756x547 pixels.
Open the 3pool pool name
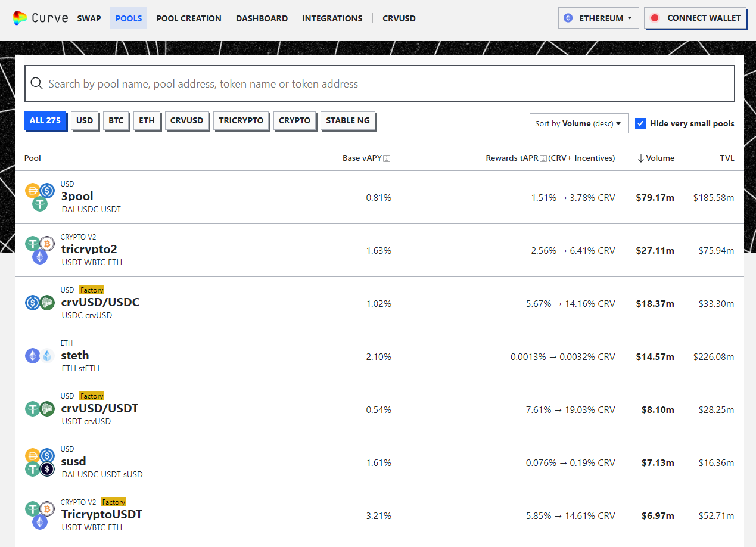coord(77,197)
